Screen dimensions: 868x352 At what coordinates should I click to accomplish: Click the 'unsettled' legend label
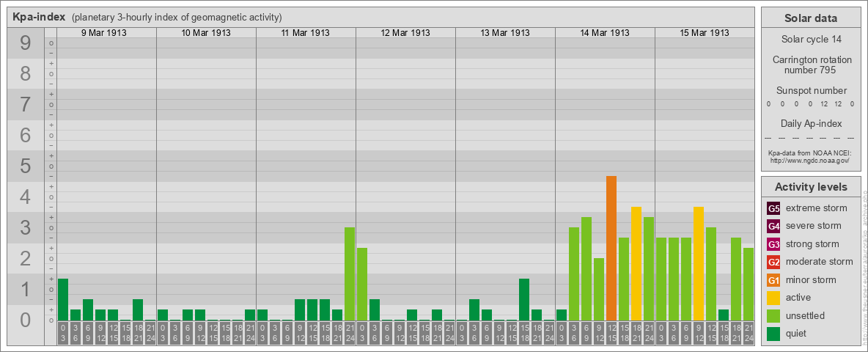806,315
